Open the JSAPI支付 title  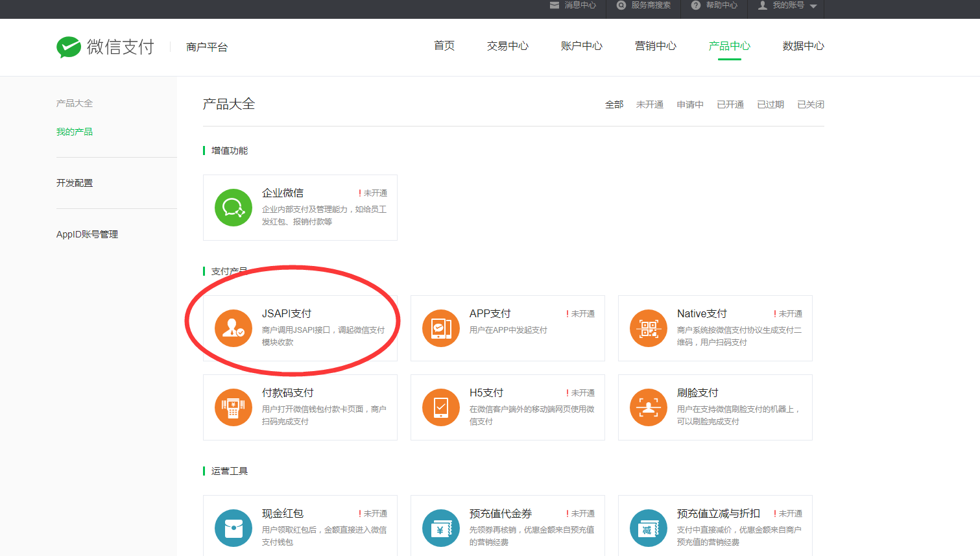[x=287, y=313]
